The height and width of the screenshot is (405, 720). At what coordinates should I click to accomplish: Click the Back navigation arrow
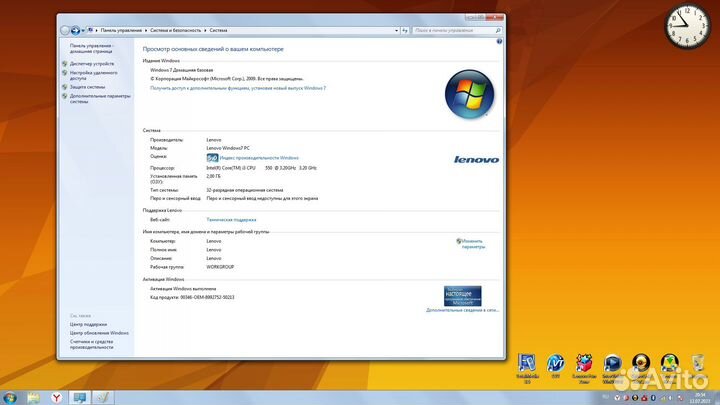coord(65,30)
